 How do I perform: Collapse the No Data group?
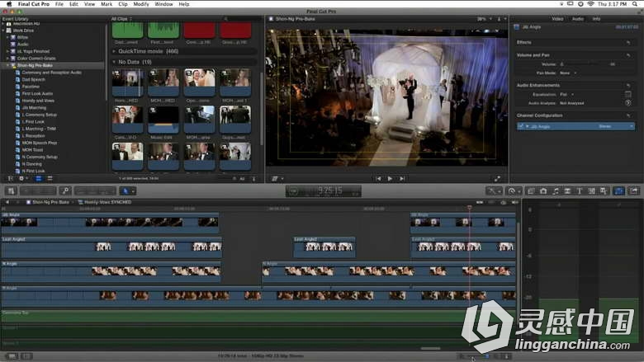click(x=114, y=62)
